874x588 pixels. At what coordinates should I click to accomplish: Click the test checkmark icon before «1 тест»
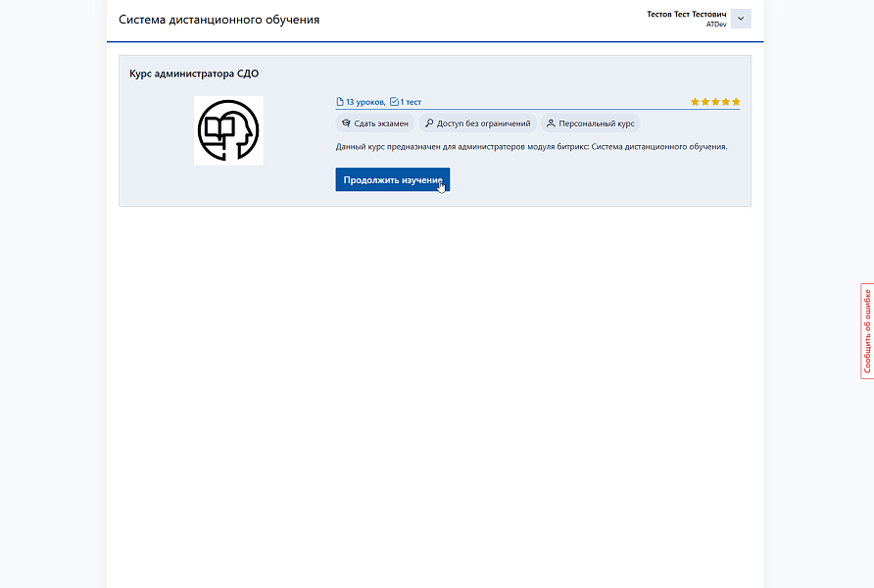click(394, 101)
